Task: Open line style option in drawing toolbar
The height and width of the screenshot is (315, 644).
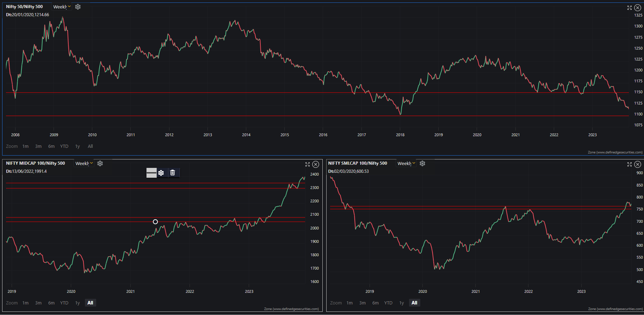Action: pos(151,173)
